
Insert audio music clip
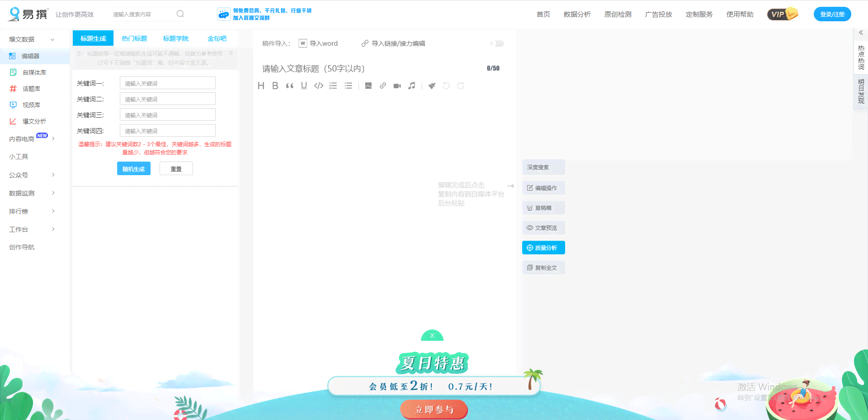point(411,86)
